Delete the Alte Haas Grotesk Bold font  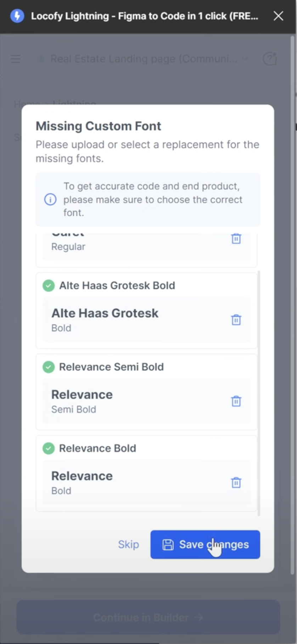236,320
